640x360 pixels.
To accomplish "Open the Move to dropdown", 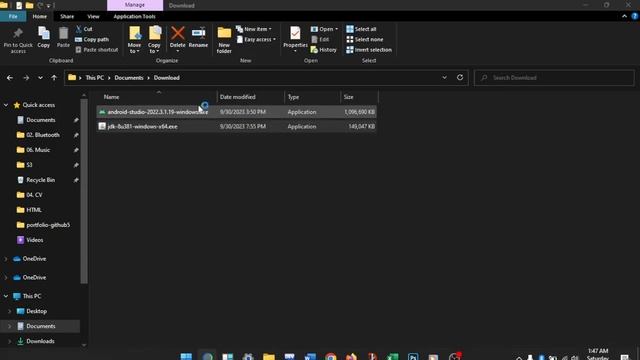I will pyautogui.click(x=134, y=40).
